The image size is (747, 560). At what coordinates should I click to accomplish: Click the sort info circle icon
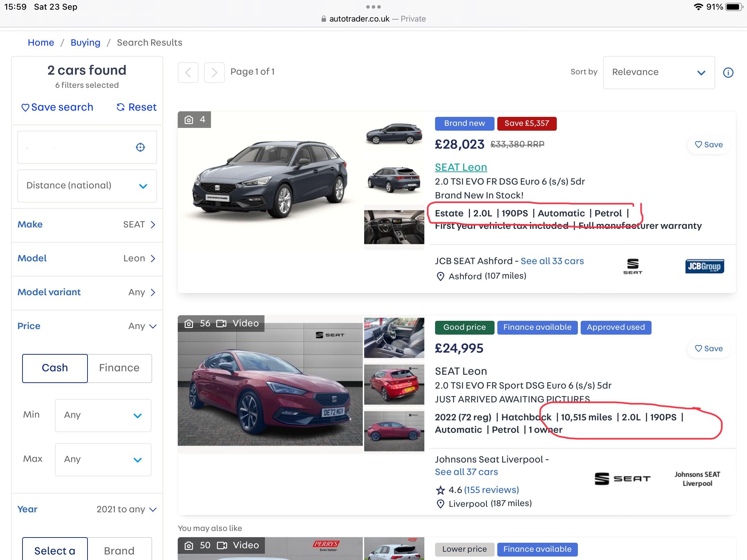728,73
